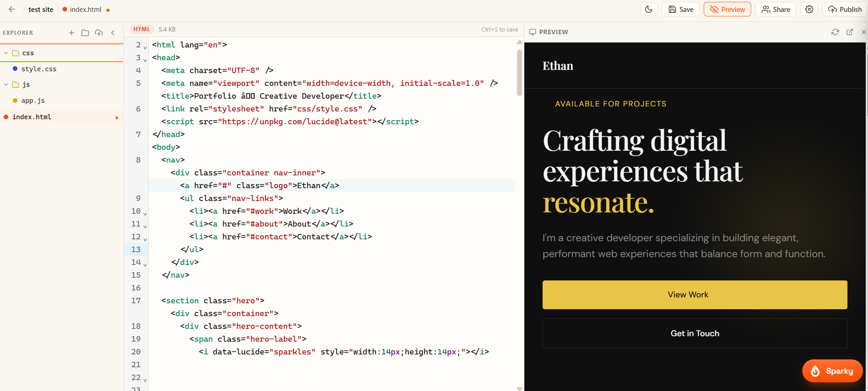Click View Work button in preview
The width and height of the screenshot is (868, 391).
695,295
